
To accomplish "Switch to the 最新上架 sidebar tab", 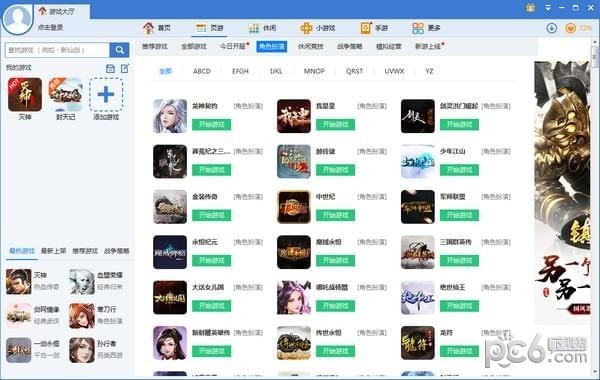I will [x=53, y=251].
